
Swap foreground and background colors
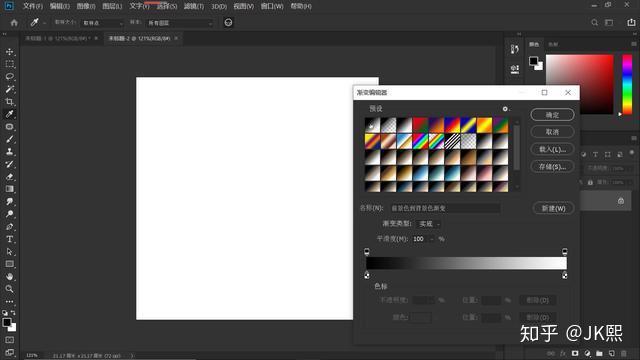[13, 313]
